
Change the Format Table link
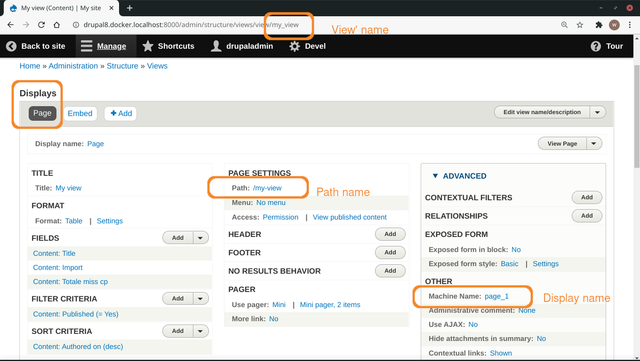(x=74, y=221)
